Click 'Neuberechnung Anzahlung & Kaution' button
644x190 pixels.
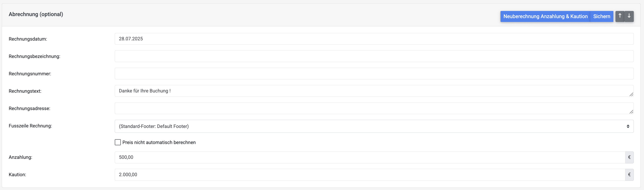[545, 16]
